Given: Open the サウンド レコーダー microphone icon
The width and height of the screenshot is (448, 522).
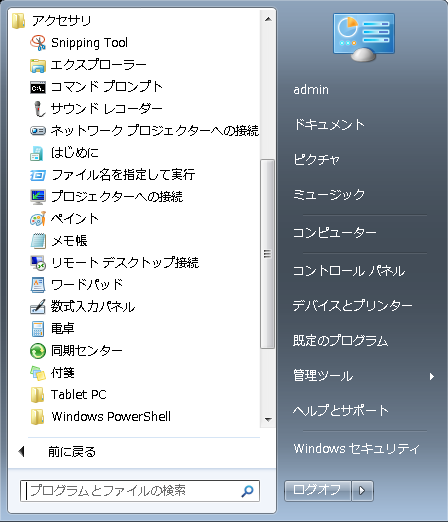Looking at the screenshot, I should [x=39, y=109].
